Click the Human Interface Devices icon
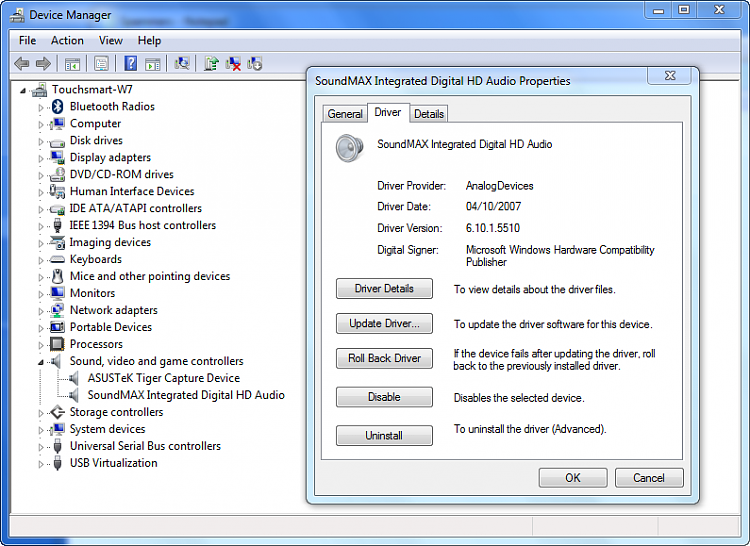750x546 pixels. coord(57,191)
